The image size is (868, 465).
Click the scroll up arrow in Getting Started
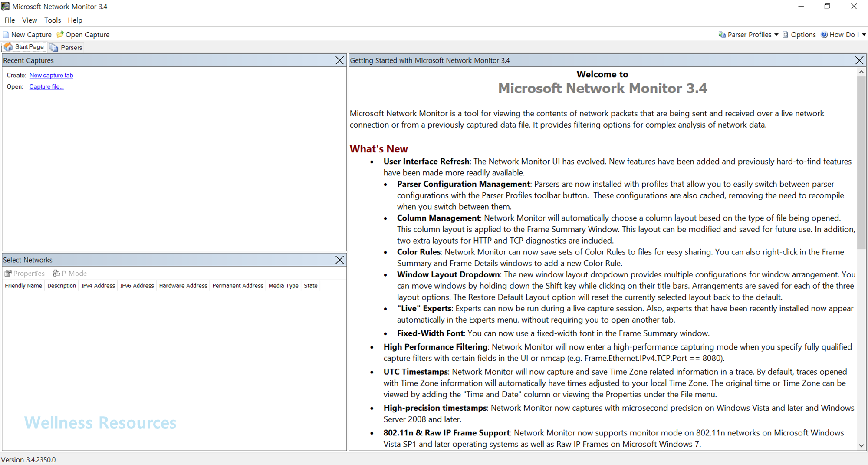pos(861,72)
